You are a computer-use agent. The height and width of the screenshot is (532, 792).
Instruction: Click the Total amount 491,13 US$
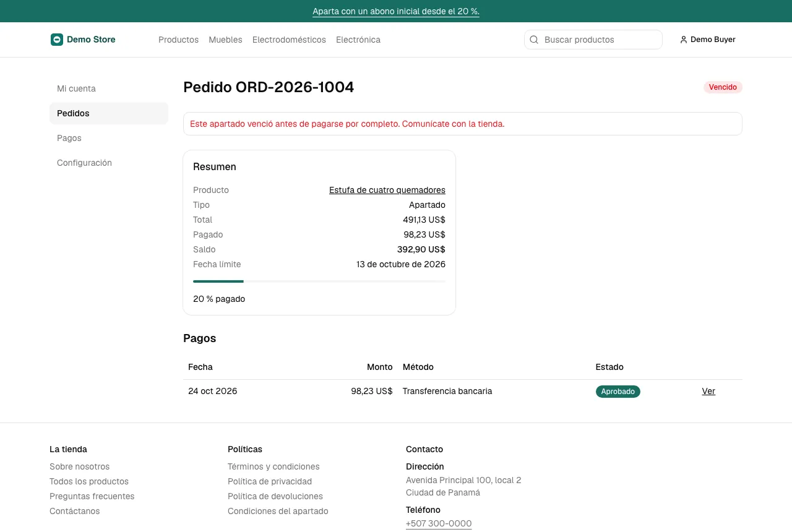[424, 220]
